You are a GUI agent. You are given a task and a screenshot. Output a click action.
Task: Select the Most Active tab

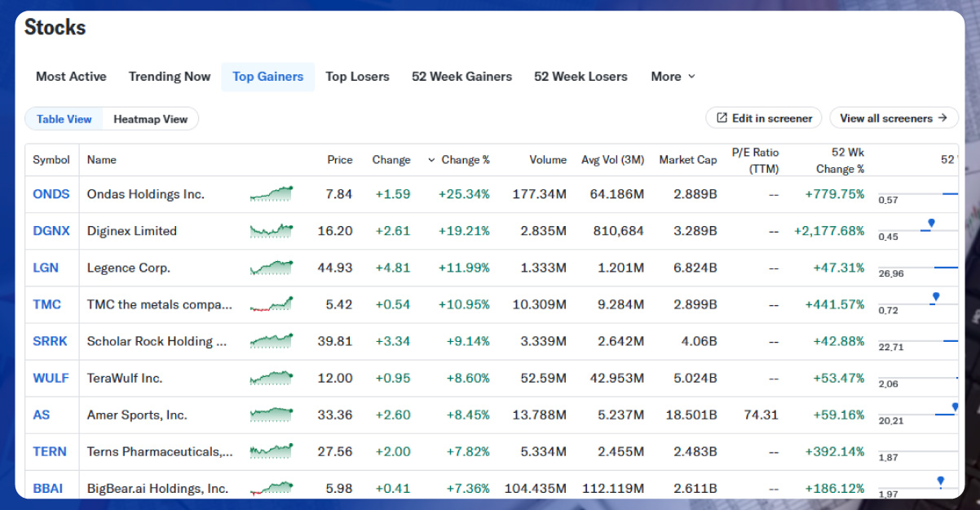[x=71, y=77]
